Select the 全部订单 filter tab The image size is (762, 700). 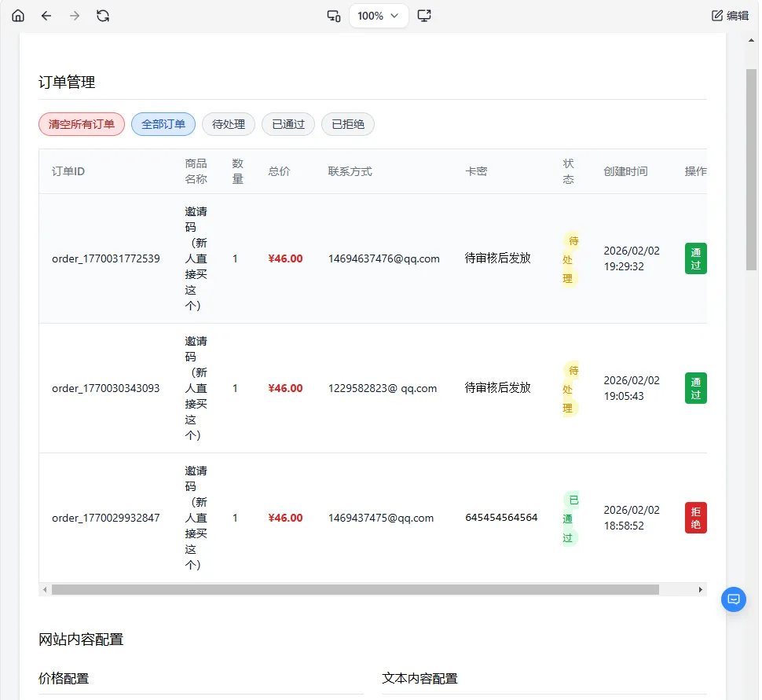163,124
